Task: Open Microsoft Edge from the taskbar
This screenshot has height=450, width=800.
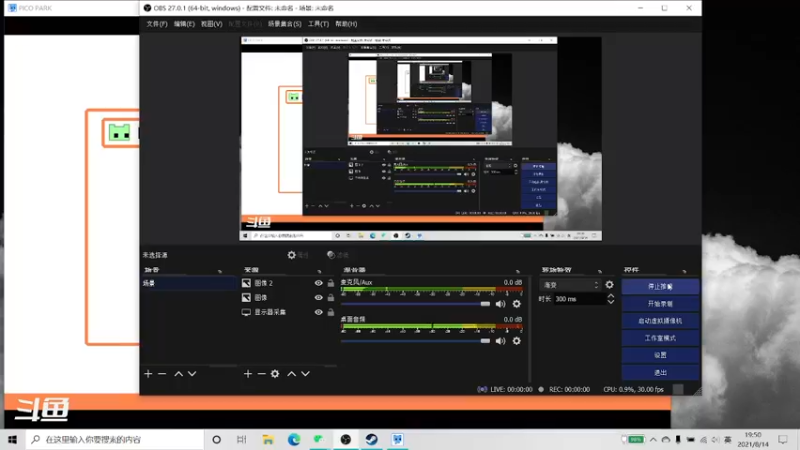Action: pyautogui.click(x=294, y=439)
